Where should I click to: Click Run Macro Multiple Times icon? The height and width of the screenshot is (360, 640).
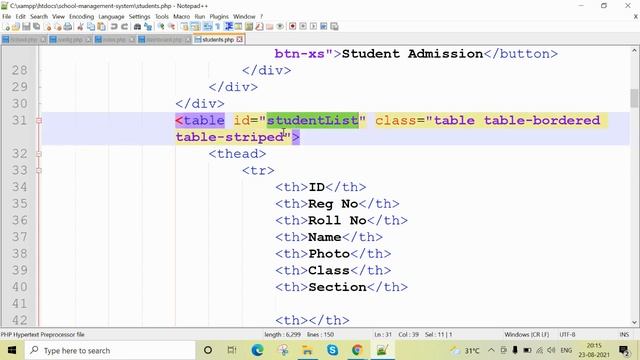(x=324, y=27)
